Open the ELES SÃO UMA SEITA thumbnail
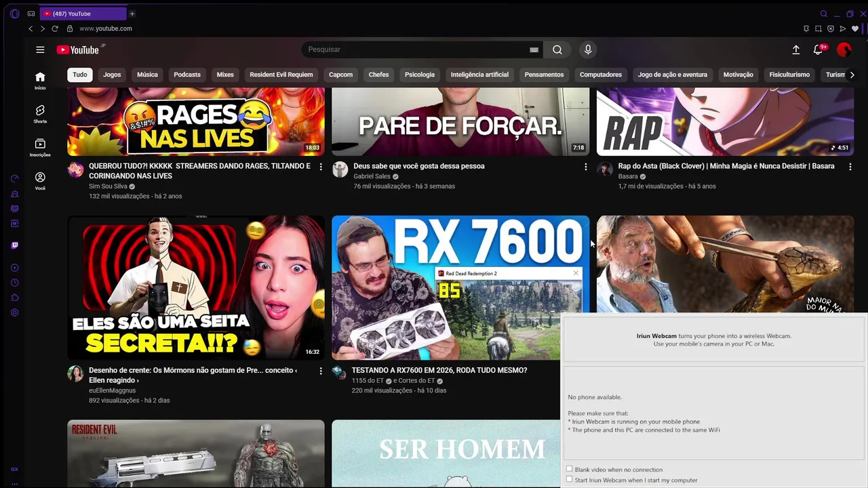The height and width of the screenshot is (488, 868). 196,287
